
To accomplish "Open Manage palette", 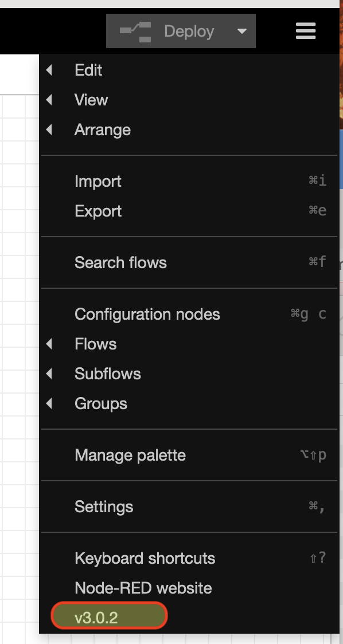I will (x=189, y=455).
